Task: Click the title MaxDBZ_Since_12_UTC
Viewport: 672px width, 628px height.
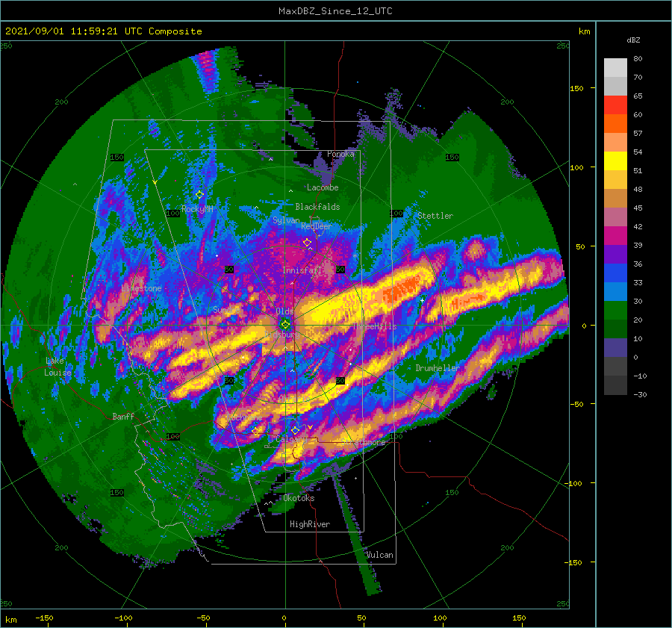Action: (x=335, y=11)
